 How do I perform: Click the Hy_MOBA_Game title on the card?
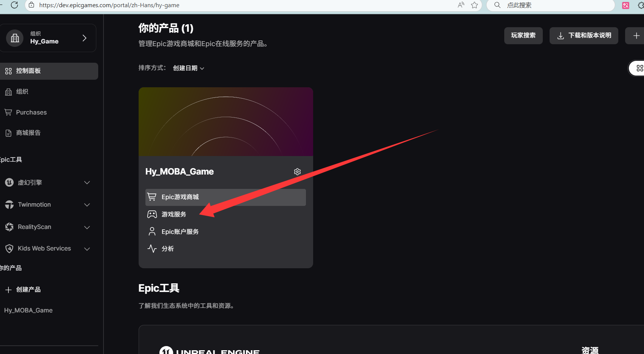click(x=179, y=172)
